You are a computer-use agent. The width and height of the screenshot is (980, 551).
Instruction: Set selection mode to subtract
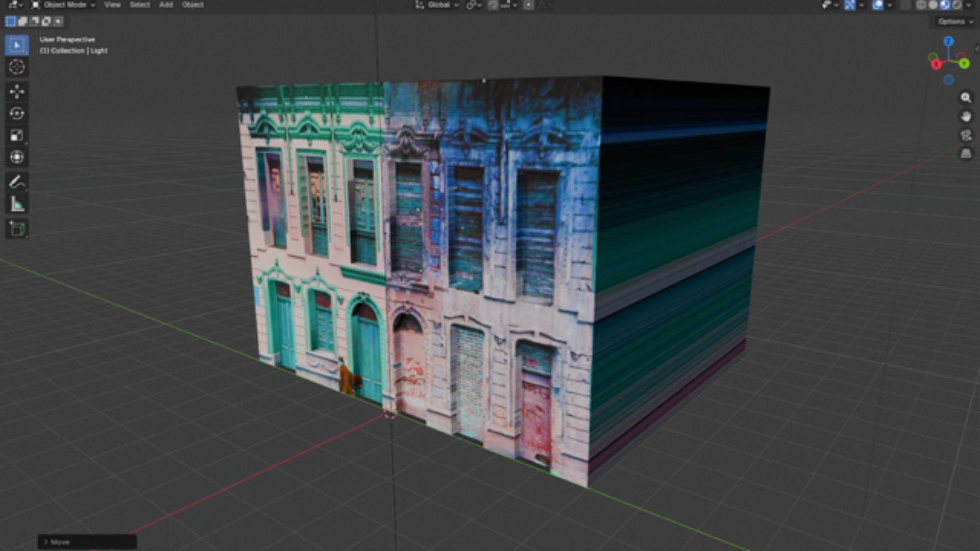click(34, 21)
